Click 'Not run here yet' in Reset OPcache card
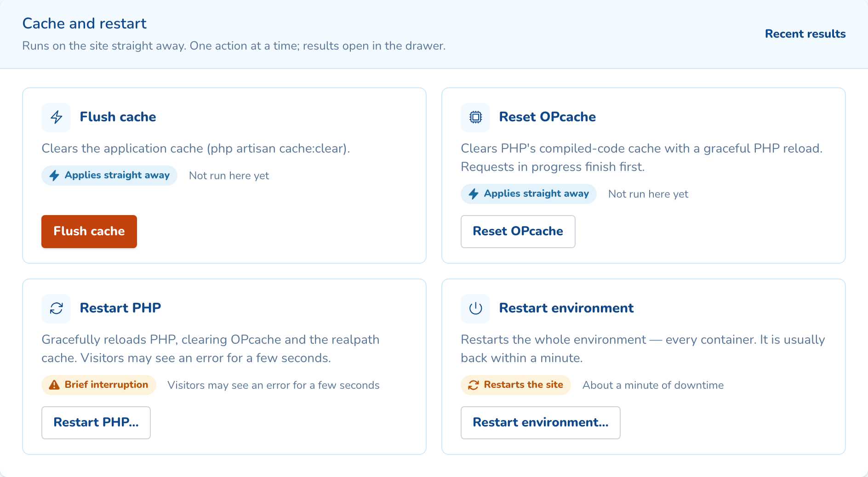This screenshot has width=868, height=477. coord(648,194)
